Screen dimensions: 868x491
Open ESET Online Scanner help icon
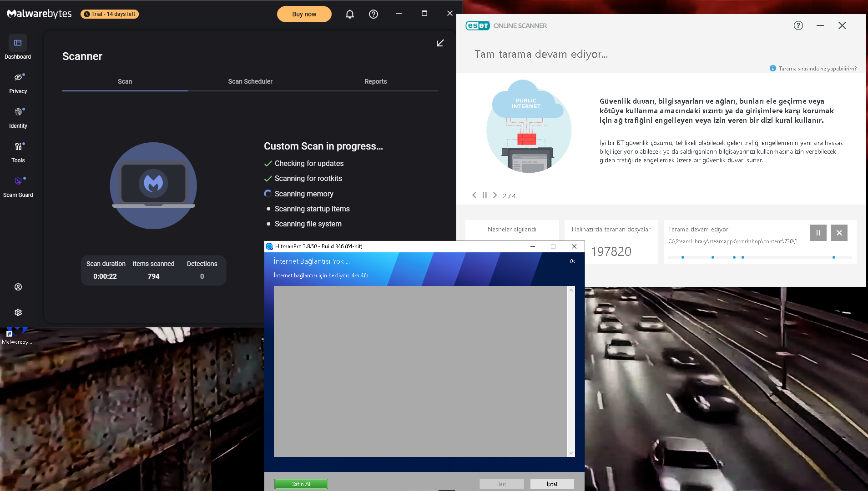pyautogui.click(x=798, y=25)
